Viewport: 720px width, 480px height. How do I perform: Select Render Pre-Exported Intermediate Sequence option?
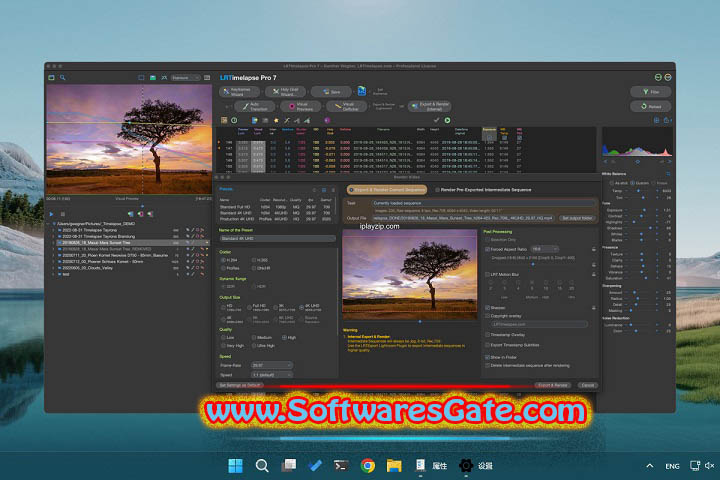coord(483,190)
